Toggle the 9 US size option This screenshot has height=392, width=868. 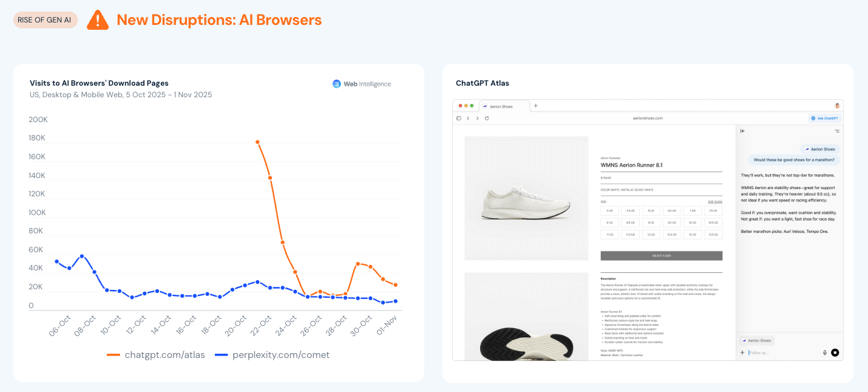click(x=651, y=222)
